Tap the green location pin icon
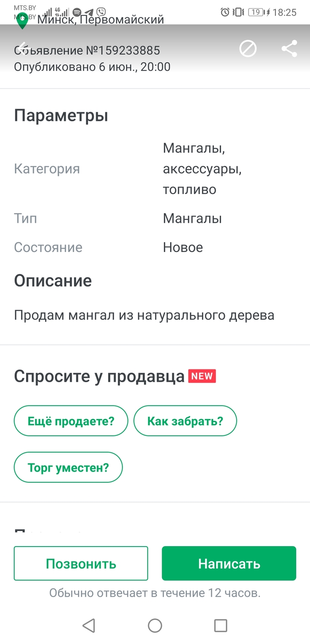The image size is (310, 644). point(22,21)
